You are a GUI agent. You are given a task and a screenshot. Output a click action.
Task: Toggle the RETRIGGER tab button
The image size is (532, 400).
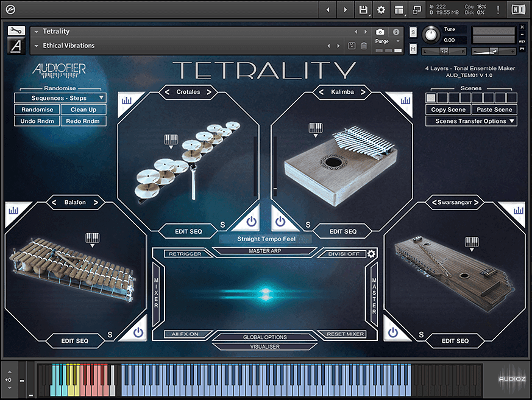click(185, 254)
